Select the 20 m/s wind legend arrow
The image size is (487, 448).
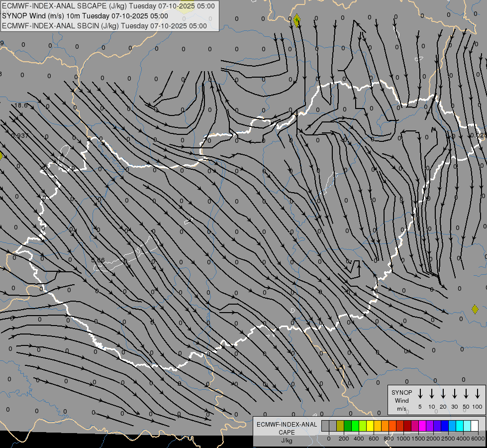pyautogui.click(x=443, y=394)
